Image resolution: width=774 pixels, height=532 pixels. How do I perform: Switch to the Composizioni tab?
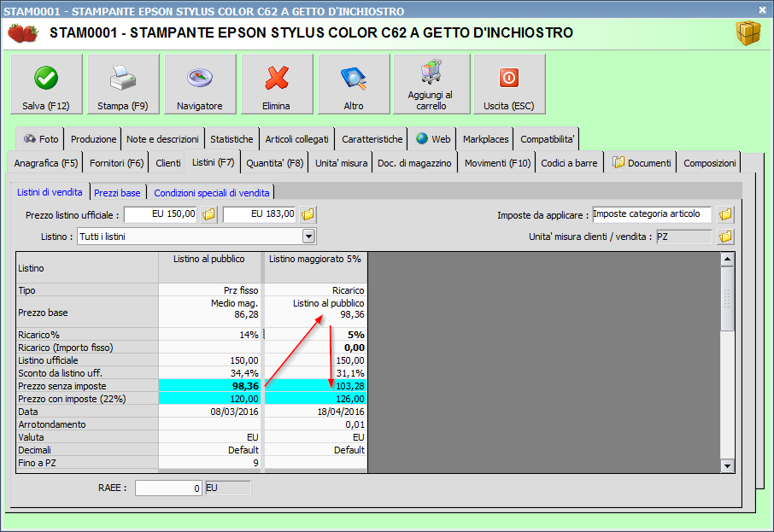coord(709,163)
